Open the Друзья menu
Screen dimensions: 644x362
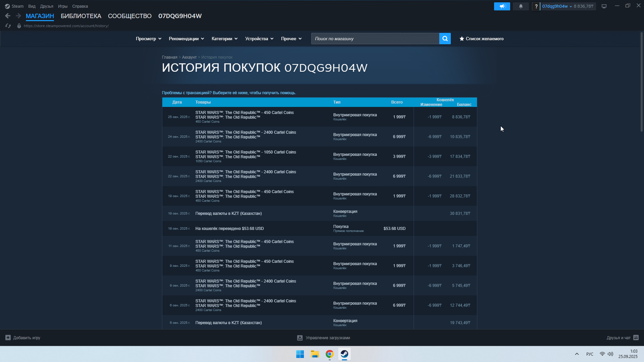coord(47,6)
